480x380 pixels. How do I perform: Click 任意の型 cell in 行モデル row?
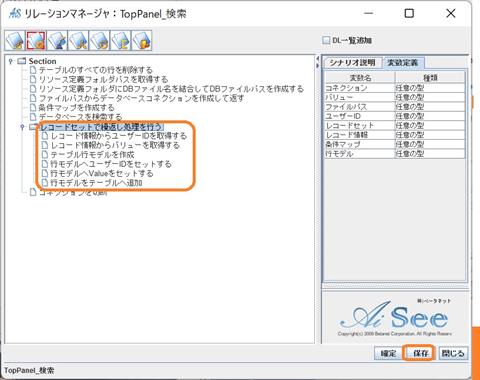(x=430, y=154)
